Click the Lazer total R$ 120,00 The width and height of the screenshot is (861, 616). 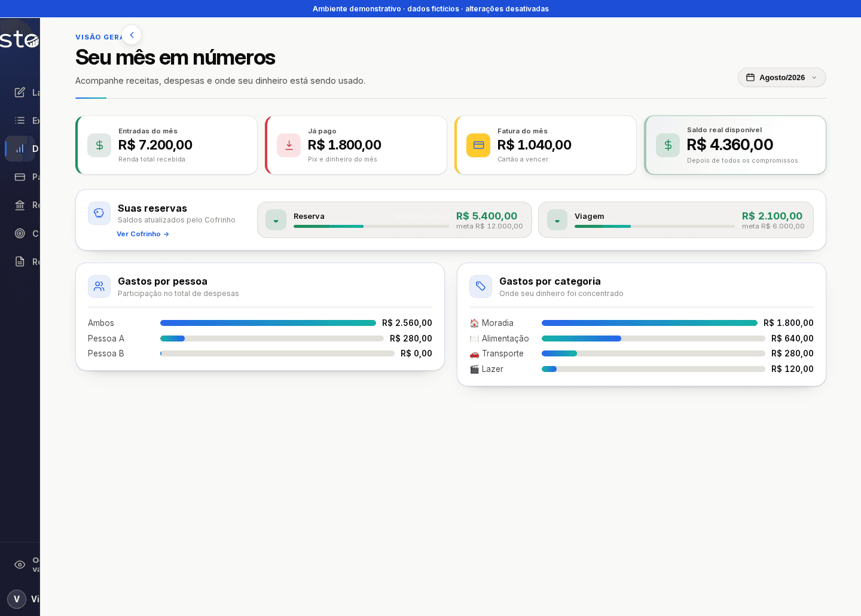pyautogui.click(x=792, y=369)
